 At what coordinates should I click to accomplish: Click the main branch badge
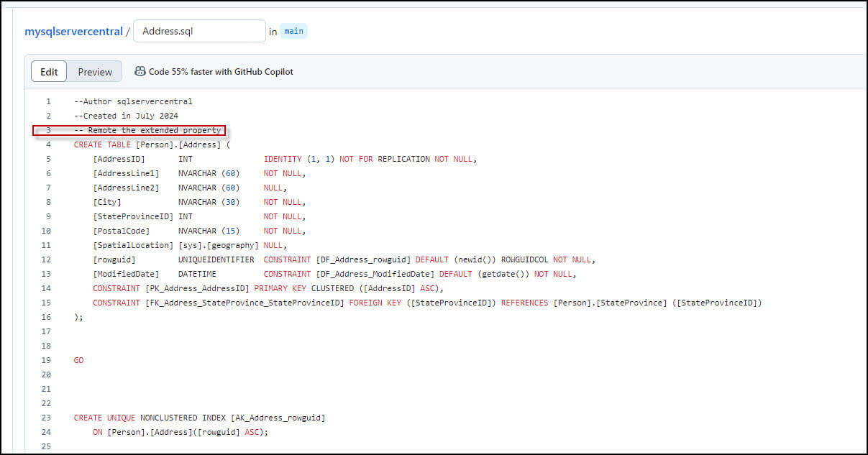click(x=293, y=32)
